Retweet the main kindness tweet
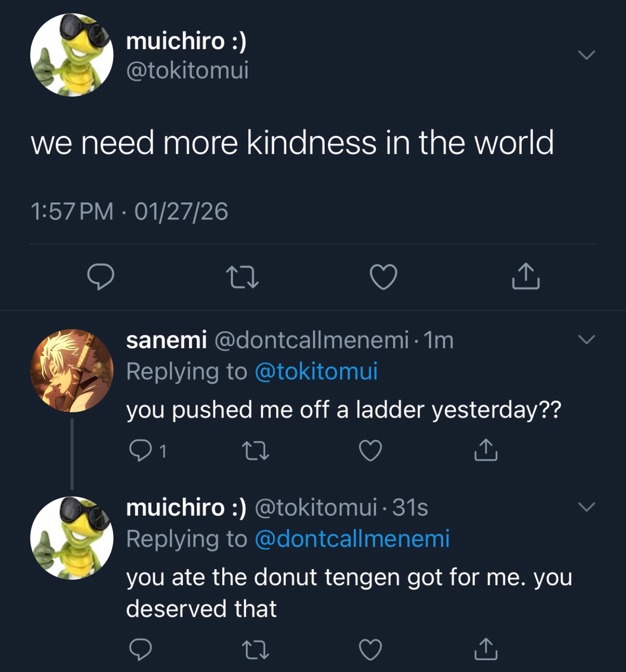This screenshot has height=672, width=626. (243, 277)
